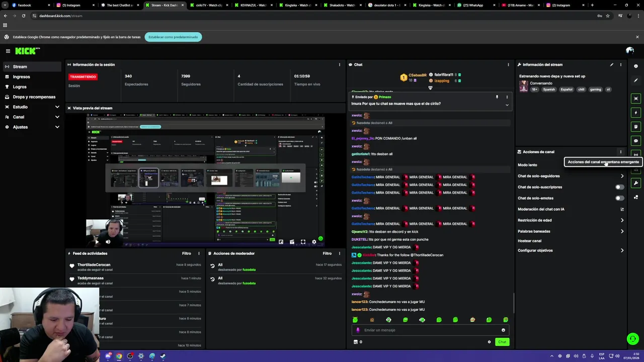Open the hamburger menu next to Kick logo
Screen dimensions: 644x362
(x=8, y=51)
